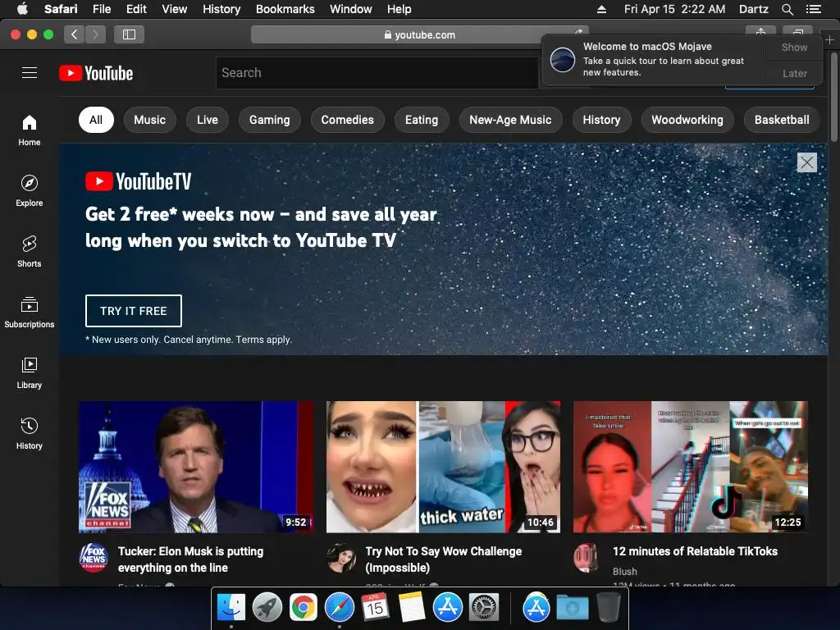Open Explore in the sidebar
Viewport: 840px width, 630px height.
click(x=29, y=190)
